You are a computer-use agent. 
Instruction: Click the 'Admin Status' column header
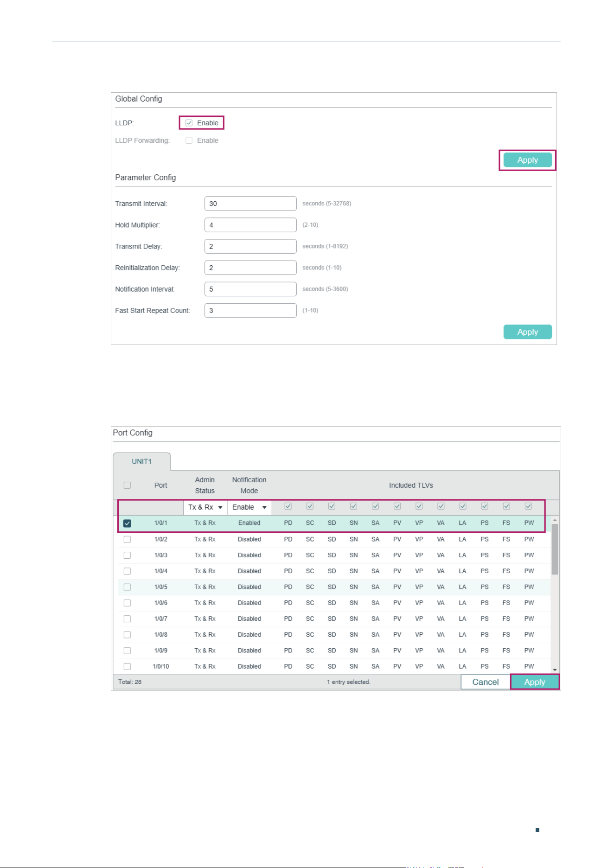pyautogui.click(x=205, y=485)
